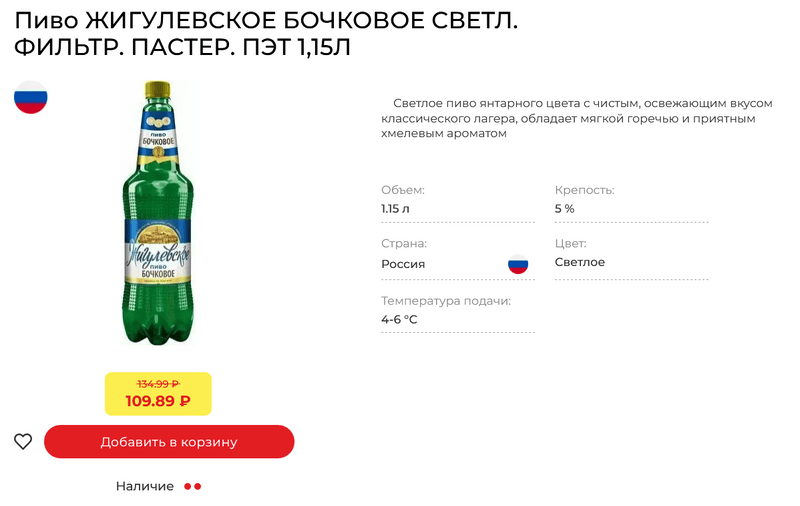
Task: Click the Цвет field label
Action: coord(570,244)
